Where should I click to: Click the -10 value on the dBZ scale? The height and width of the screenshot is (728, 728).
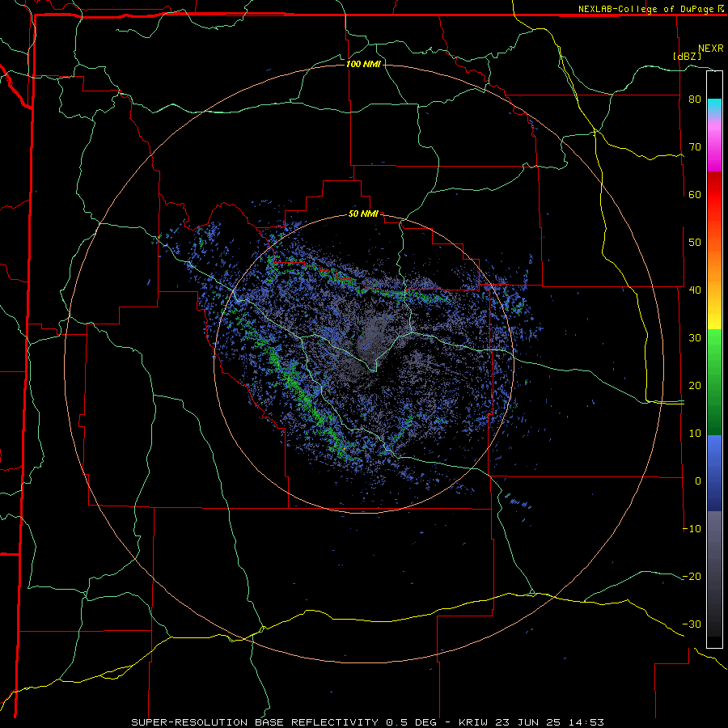coord(692,528)
